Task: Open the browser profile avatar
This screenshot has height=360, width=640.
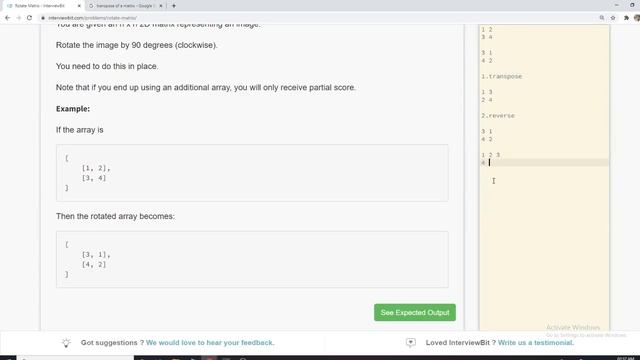Action: (637, 18)
